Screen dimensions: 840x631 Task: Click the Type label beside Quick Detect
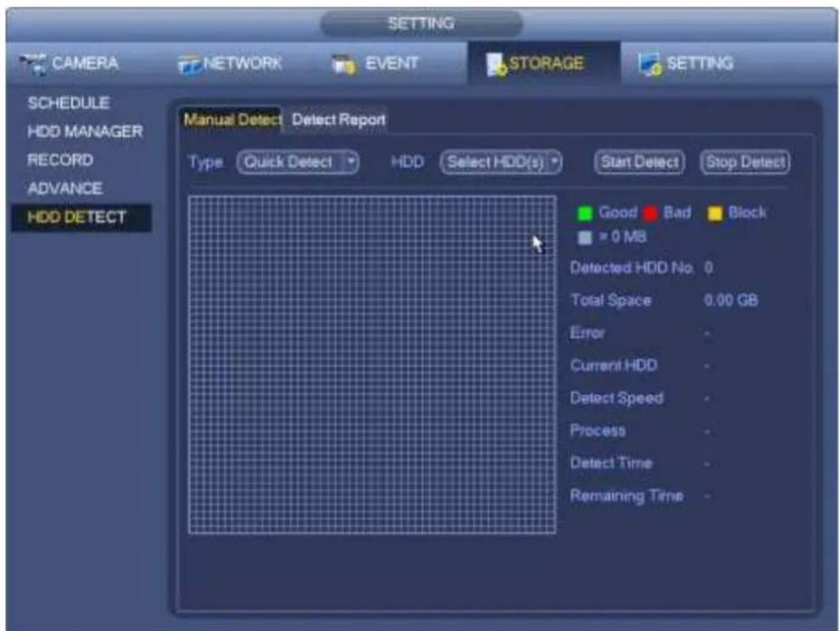[x=206, y=162]
